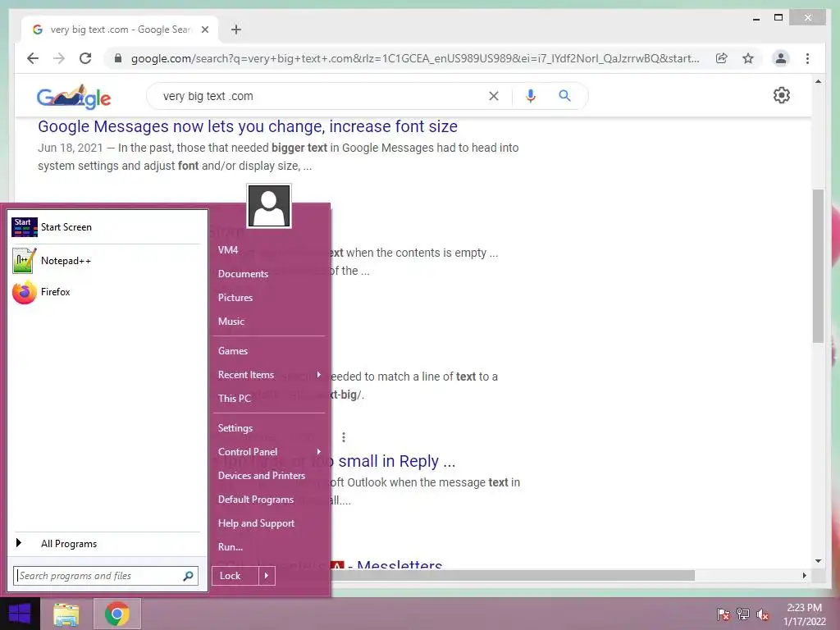Screen dimensions: 840x630
Task: Open Documents from the Start menu
Action: pyautogui.click(x=269, y=274)
